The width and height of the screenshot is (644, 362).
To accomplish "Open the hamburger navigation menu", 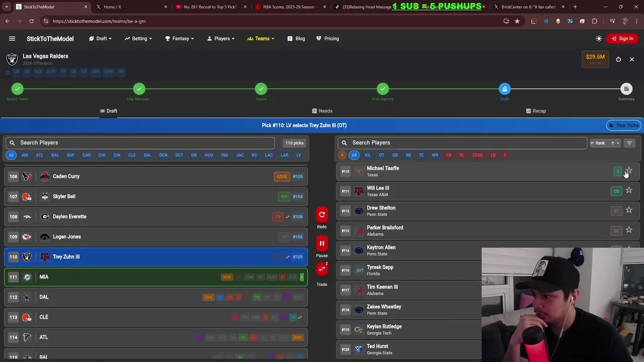I will click(12, 39).
